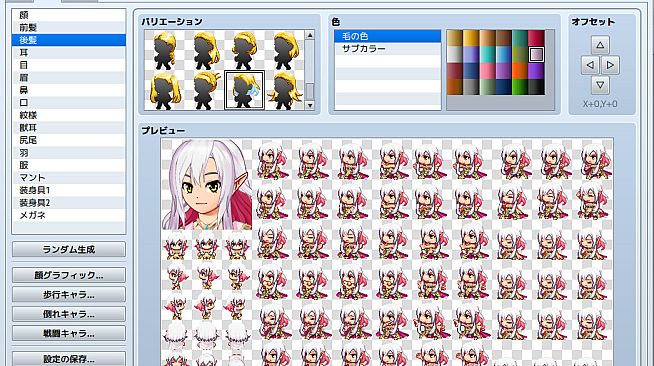Select the blue-ribbon back hair variation
Viewport: 654px width, 366px height.
245,90
